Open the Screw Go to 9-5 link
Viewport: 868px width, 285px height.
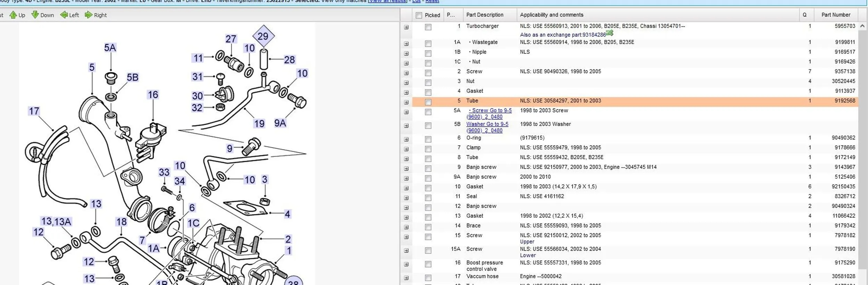[489, 114]
